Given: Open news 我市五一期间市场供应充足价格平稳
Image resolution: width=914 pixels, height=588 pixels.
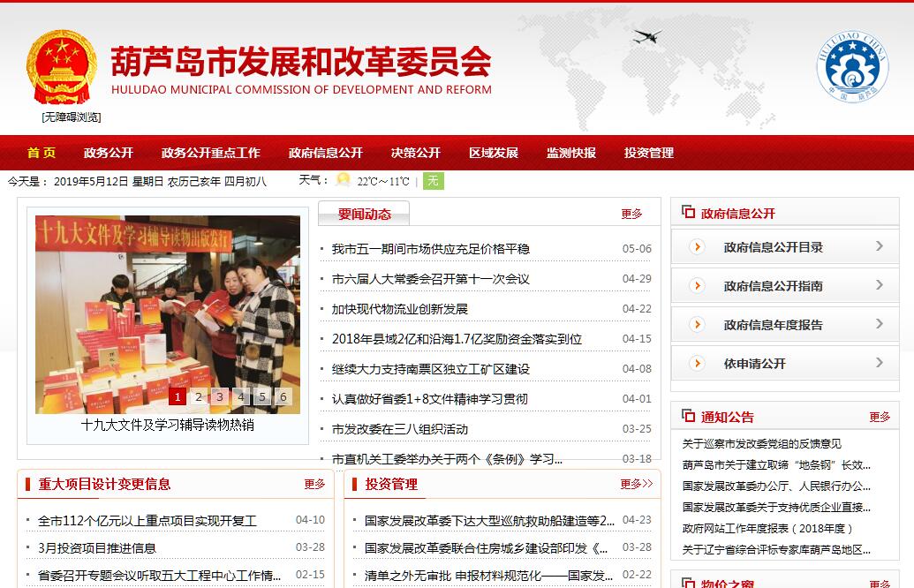Looking at the screenshot, I should tap(431, 249).
